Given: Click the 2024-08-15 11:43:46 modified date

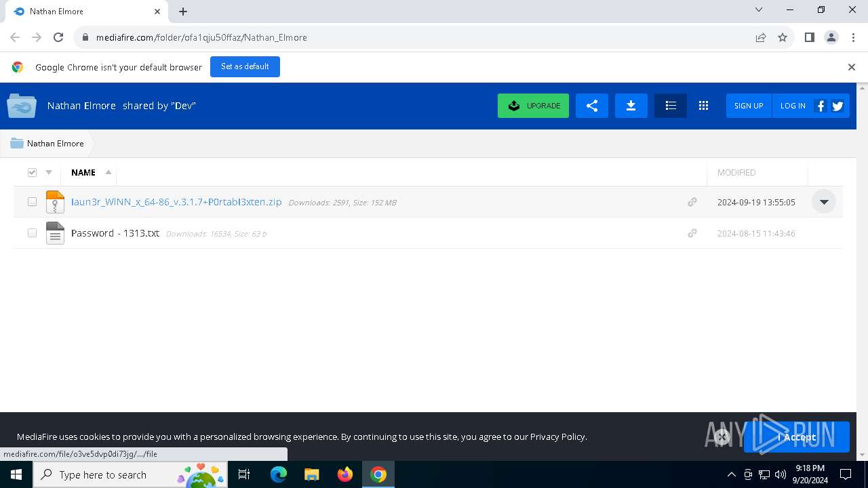Looking at the screenshot, I should [756, 233].
